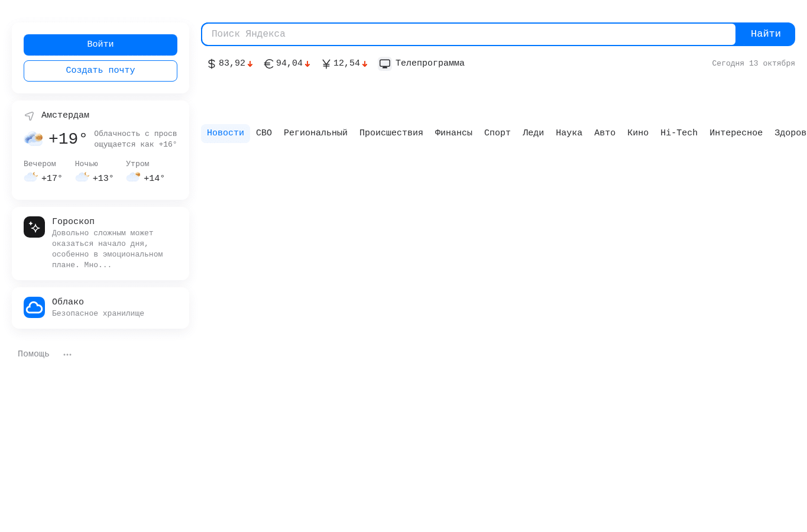
Task: Click the Войти login button
Action: click(x=101, y=45)
